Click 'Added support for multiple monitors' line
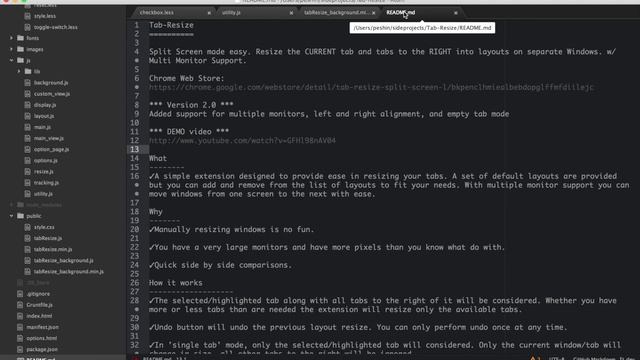The height and width of the screenshot is (360, 640). [x=329, y=114]
